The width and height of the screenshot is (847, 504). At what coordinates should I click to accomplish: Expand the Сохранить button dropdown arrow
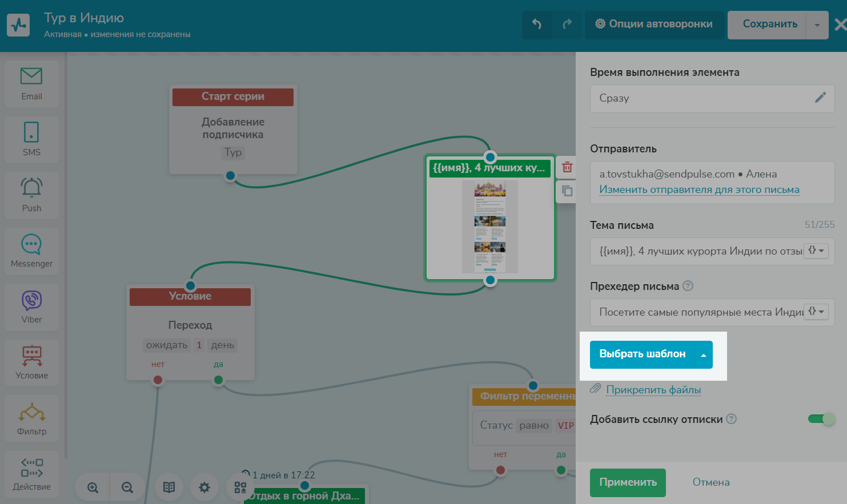click(817, 25)
